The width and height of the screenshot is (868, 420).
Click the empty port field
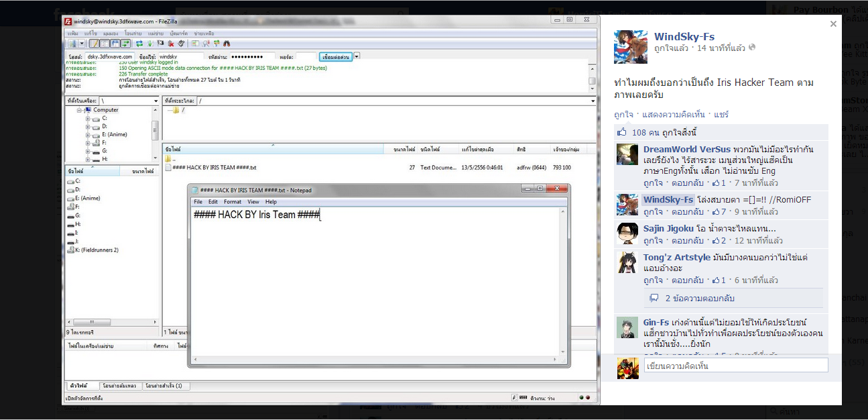pos(306,57)
